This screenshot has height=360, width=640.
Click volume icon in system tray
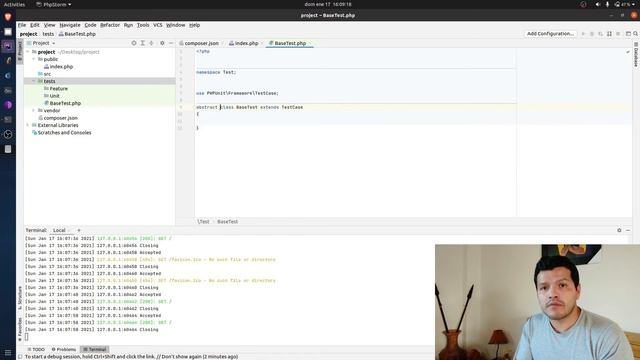tap(598, 4)
